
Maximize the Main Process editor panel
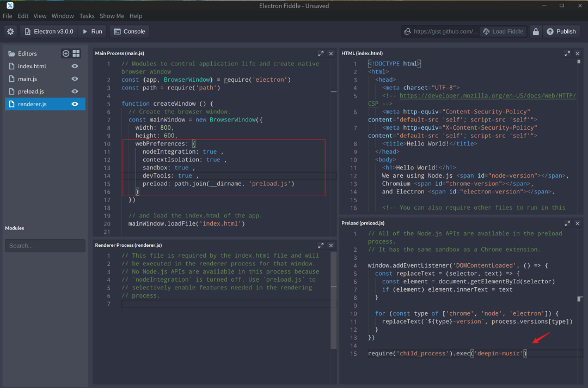pos(321,53)
